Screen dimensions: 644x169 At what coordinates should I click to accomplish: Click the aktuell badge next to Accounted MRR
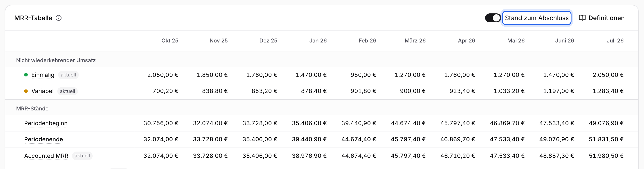[x=82, y=156]
